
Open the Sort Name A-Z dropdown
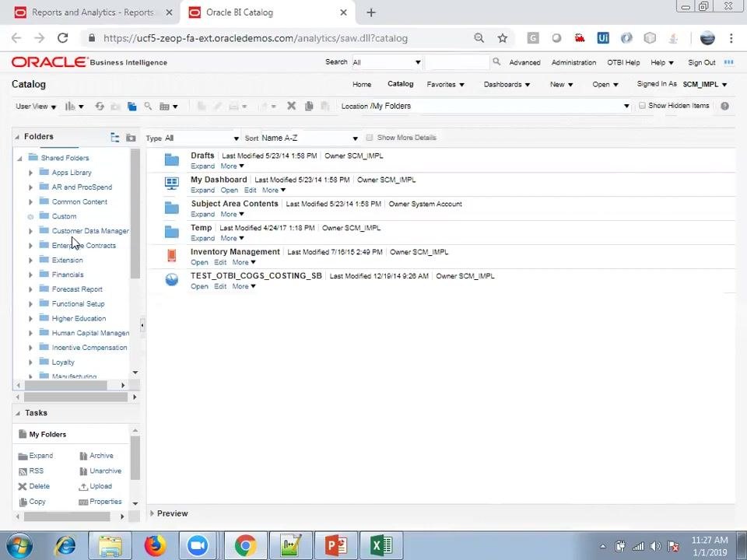pyautogui.click(x=309, y=138)
